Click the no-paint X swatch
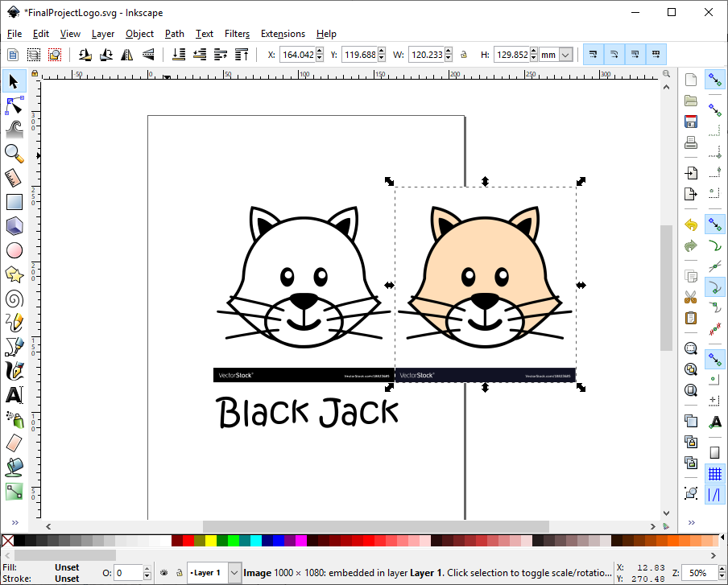Viewport: 728px width, 585px height. [7, 541]
